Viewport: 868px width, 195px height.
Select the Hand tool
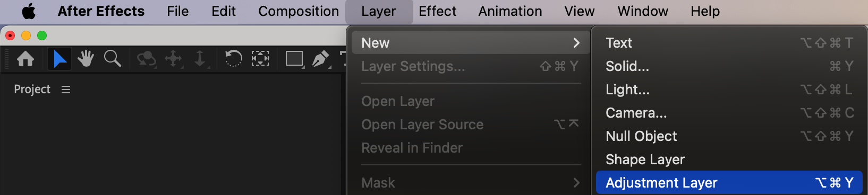pyautogui.click(x=86, y=58)
